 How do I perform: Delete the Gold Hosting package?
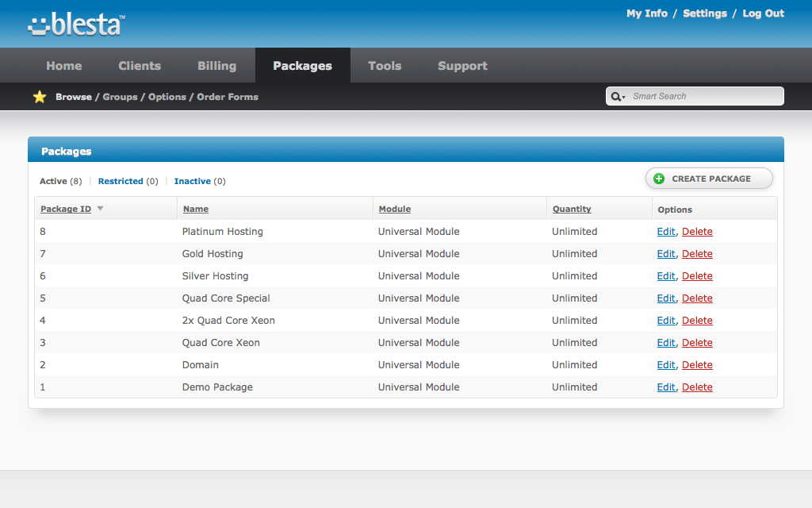[697, 254]
